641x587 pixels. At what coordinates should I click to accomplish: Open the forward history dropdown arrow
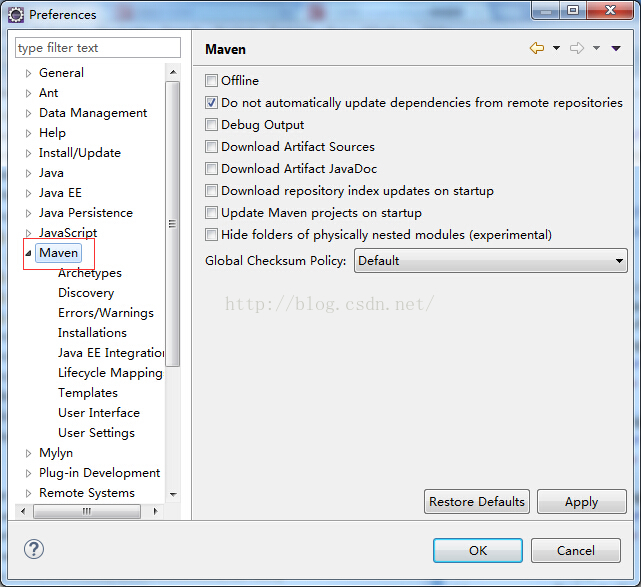[596, 48]
